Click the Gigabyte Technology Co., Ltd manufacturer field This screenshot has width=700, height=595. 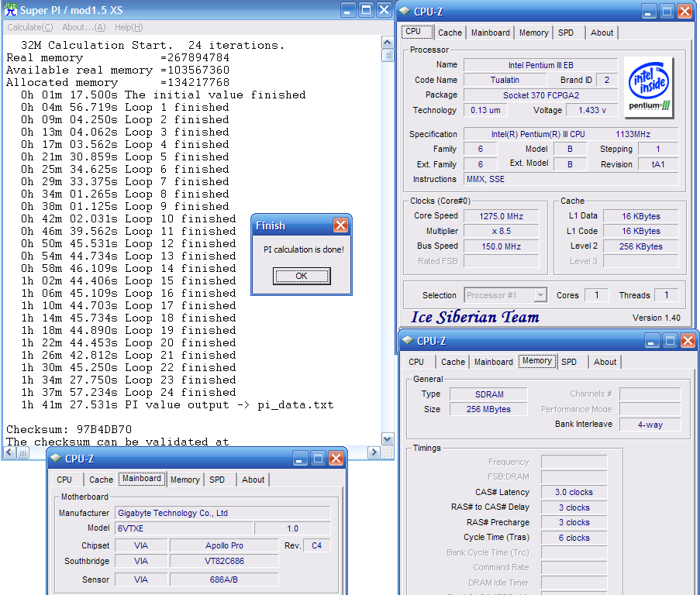(222, 513)
